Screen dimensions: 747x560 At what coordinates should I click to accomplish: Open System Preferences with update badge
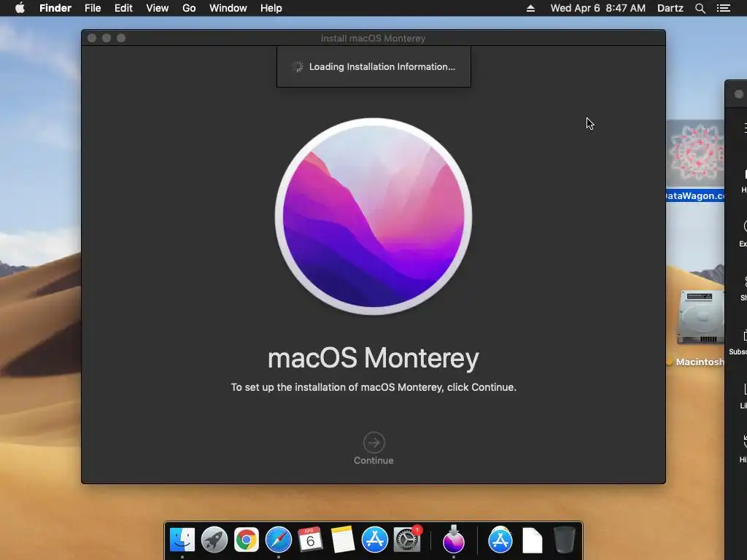[407, 540]
